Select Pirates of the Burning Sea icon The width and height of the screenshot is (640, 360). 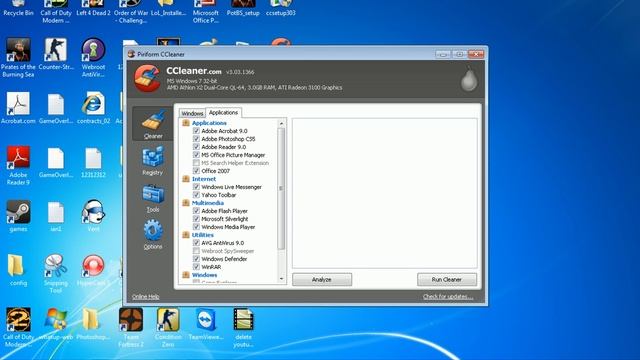coord(18,58)
